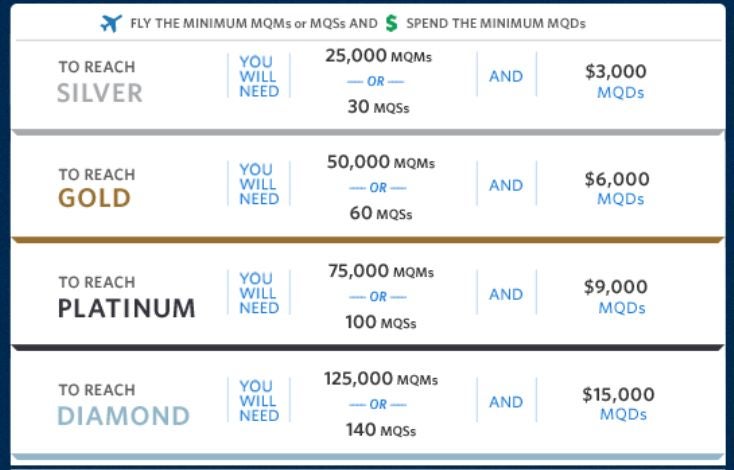Click the $15,000 MQDs amount
This screenshot has height=470, width=734.
pos(618,404)
